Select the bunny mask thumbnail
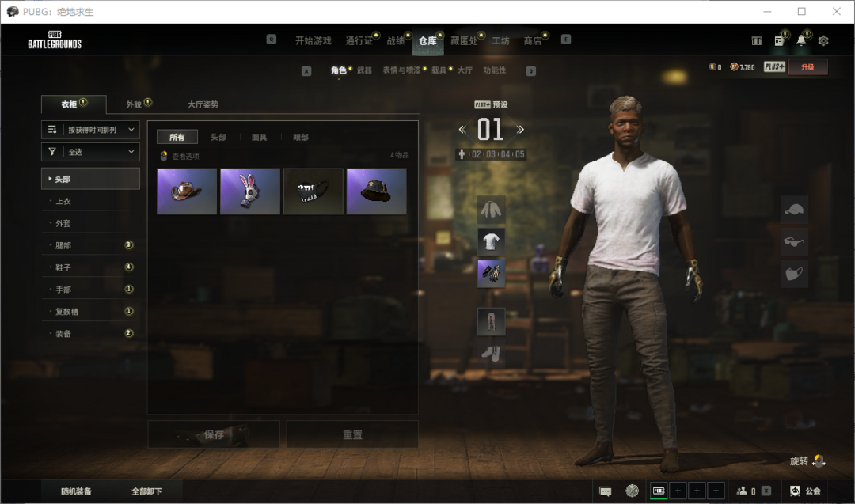This screenshot has height=504, width=855. click(249, 191)
